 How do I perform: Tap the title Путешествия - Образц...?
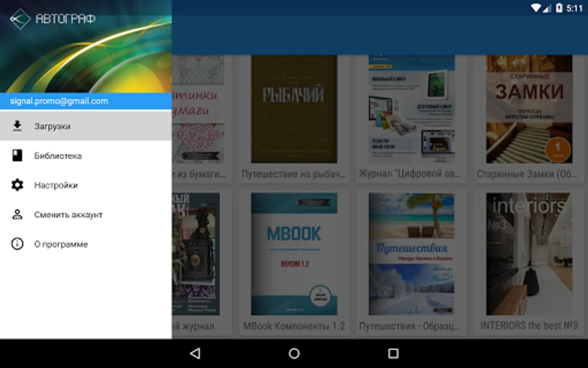[410, 326]
